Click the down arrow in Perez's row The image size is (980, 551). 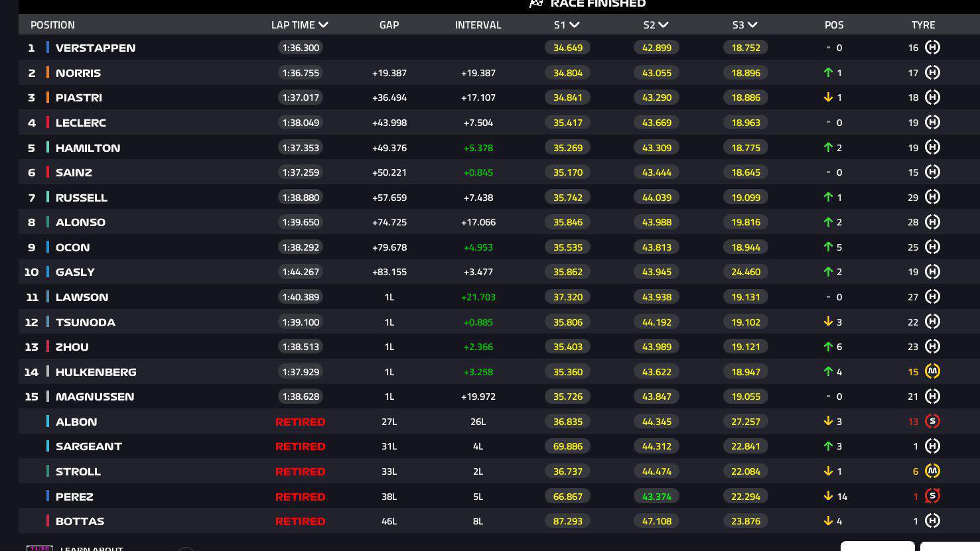(x=828, y=496)
